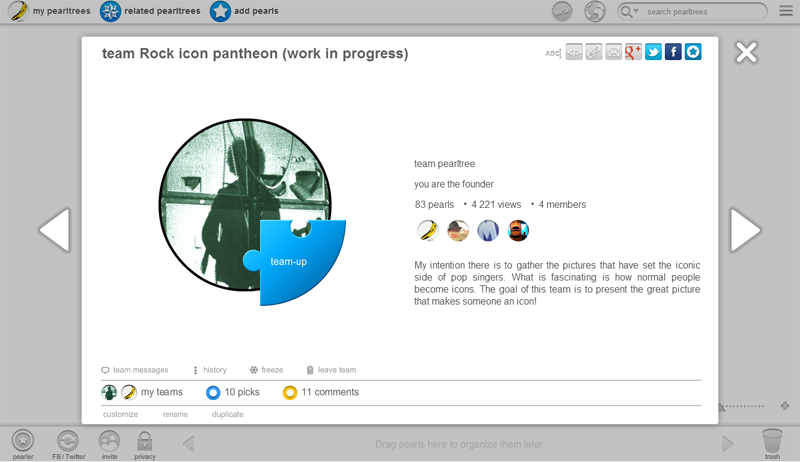This screenshot has width=800, height=462.
Task: Open related pearltrees snowflake icon
Action: [110, 11]
